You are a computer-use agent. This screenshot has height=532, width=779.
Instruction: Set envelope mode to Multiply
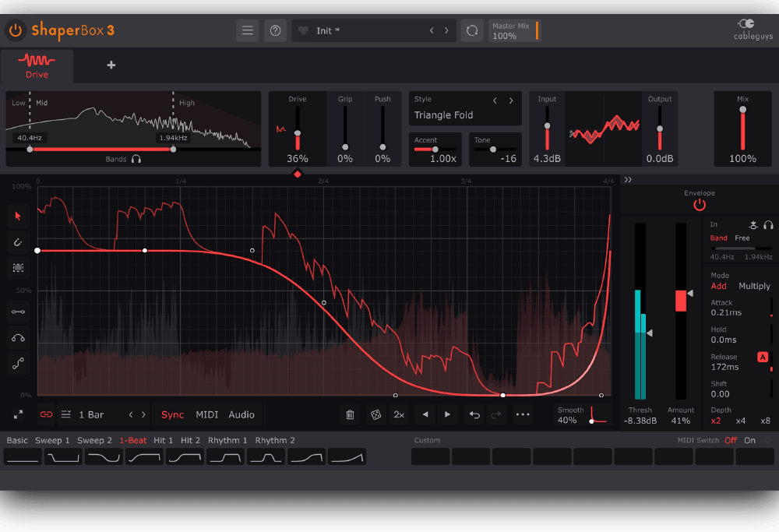point(754,286)
